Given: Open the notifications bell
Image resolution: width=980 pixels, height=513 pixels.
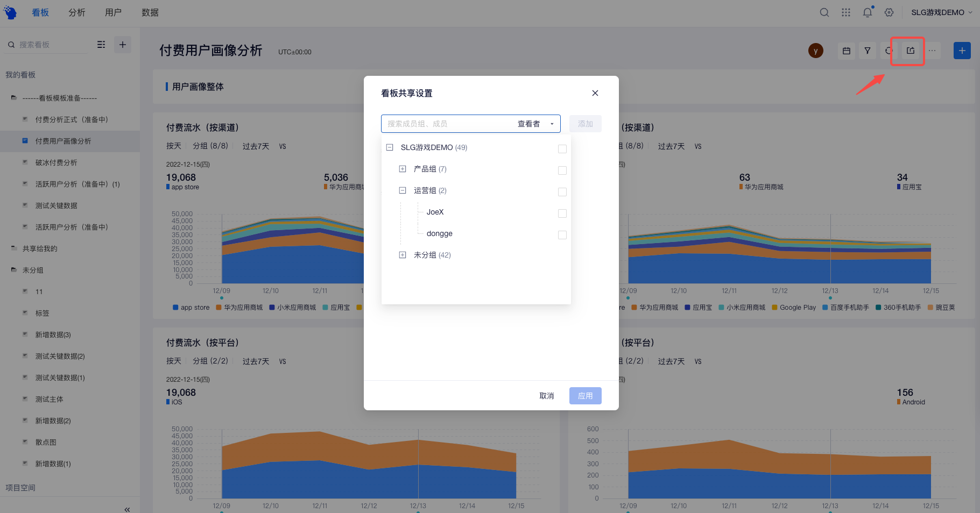Looking at the screenshot, I should point(868,12).
